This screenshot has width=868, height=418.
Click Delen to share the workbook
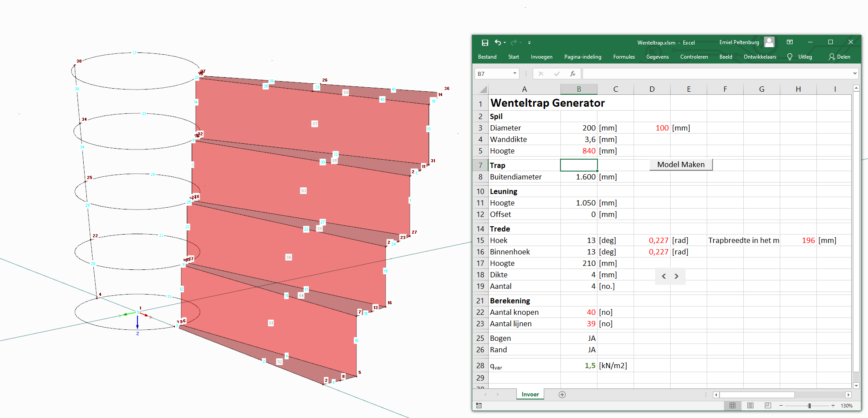pyautogui.click(x=839, y=57)
